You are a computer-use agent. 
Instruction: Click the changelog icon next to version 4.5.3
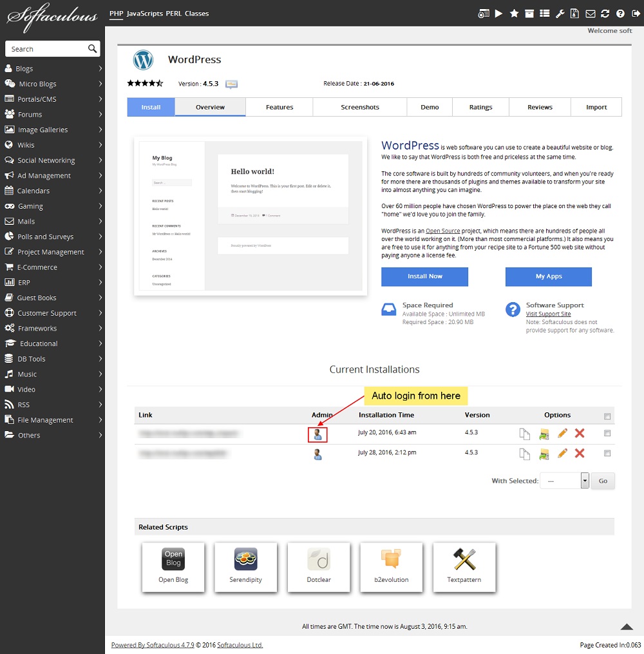231,84
